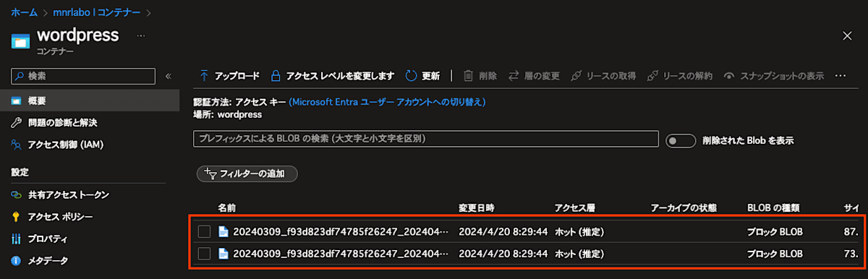Image resolution: width=868 pixels, height=279 pixels.
Task: Click the アップロード upload button
Action: click(x=229, y=76)
